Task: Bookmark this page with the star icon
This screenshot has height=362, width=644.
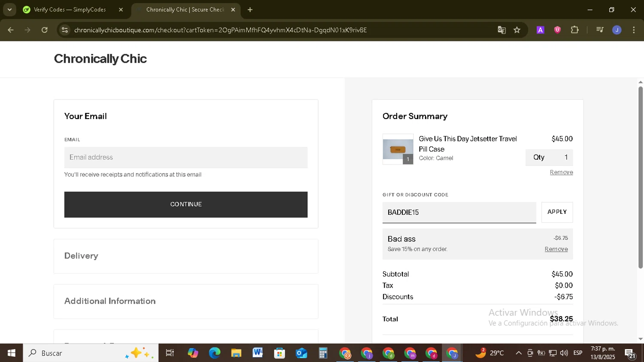Action: (517, 30)
